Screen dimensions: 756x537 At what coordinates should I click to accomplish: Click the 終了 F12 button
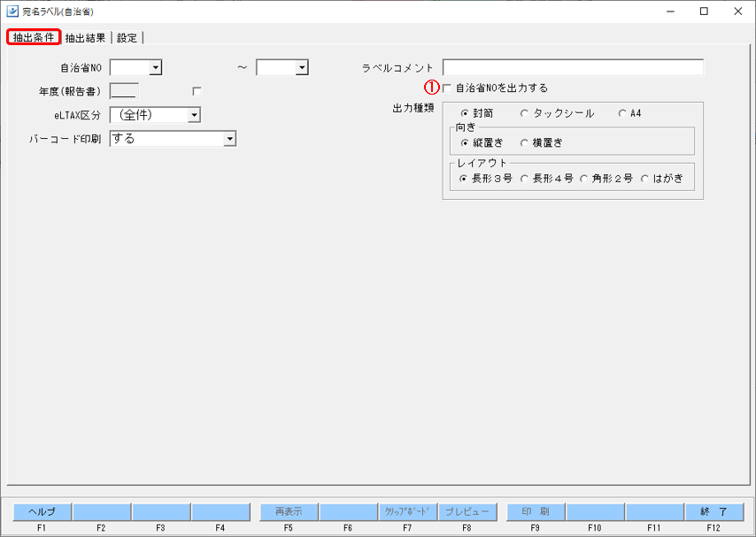pyautogui.click(x=714, y=511)
